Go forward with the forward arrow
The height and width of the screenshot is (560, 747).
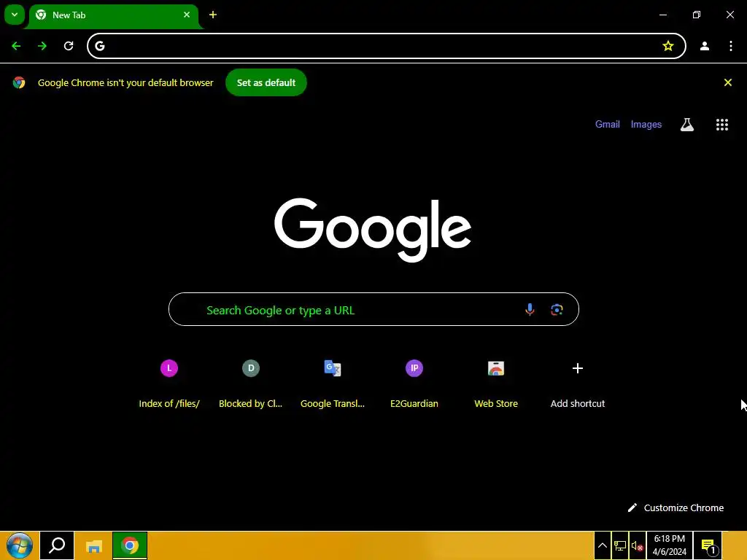click(42, 46)
